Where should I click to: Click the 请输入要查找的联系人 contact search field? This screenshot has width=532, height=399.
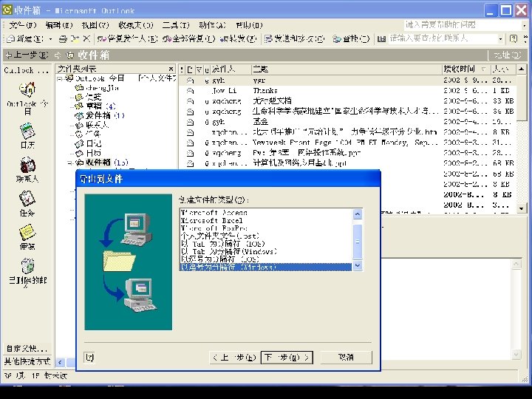tap(443, 38)
